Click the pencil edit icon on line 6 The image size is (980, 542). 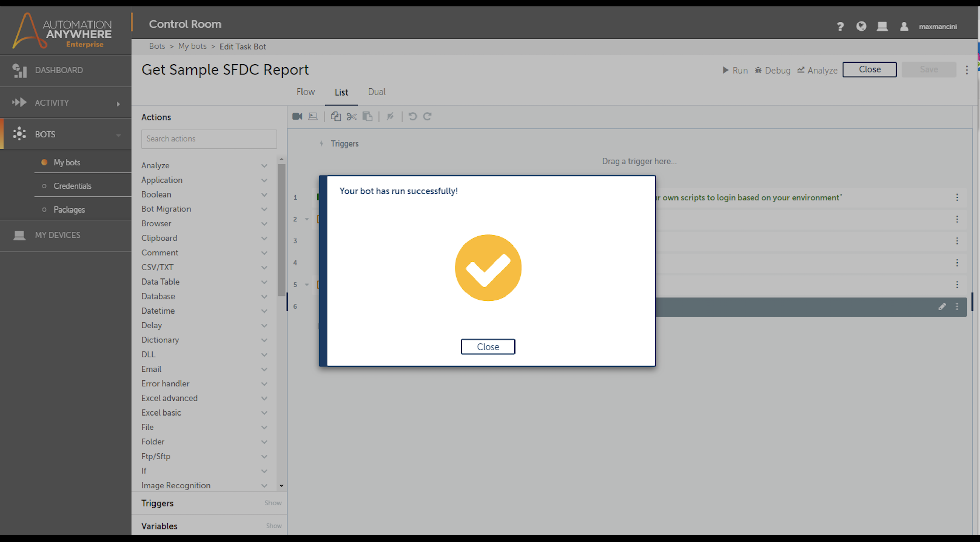pyautogui.click(x=942, y=306)
